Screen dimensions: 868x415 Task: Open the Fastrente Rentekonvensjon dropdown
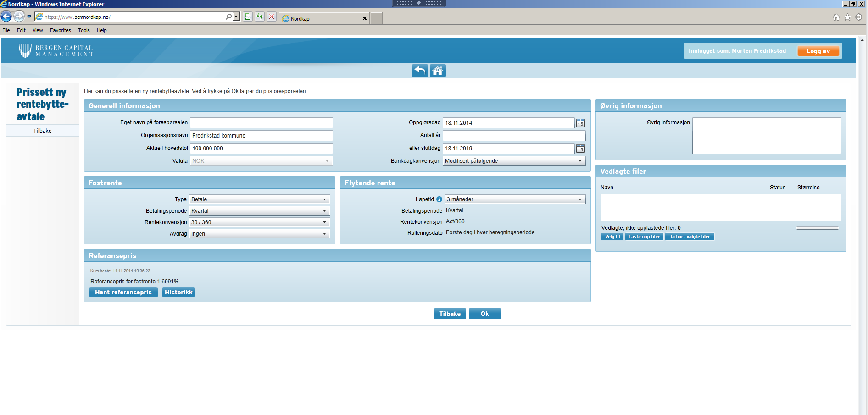pyautogui.click(x=260, y=222)
